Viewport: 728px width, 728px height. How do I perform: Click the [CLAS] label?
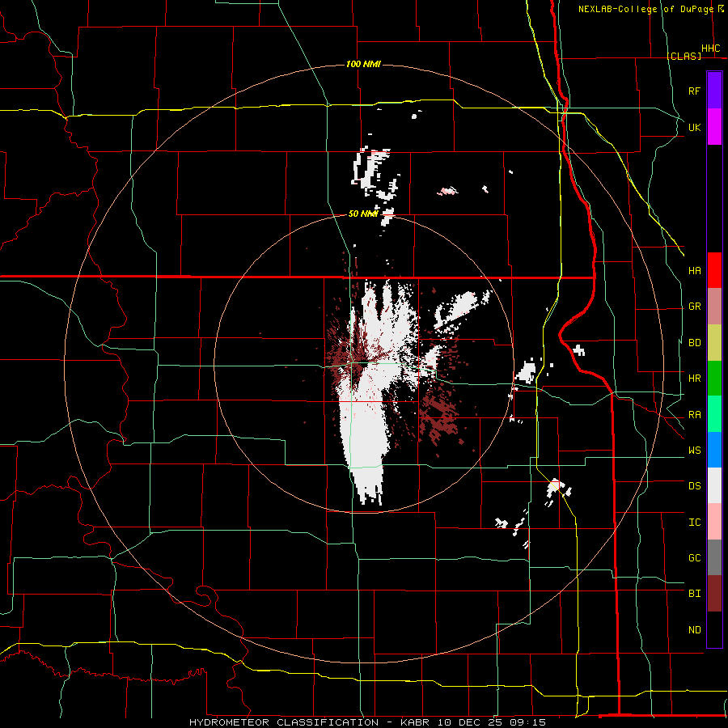(x=684, y=56)
